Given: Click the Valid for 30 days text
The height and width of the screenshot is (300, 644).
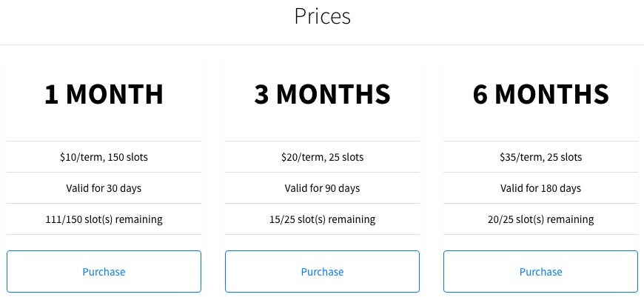Looking at the screenshot, I should coord(104,188).
